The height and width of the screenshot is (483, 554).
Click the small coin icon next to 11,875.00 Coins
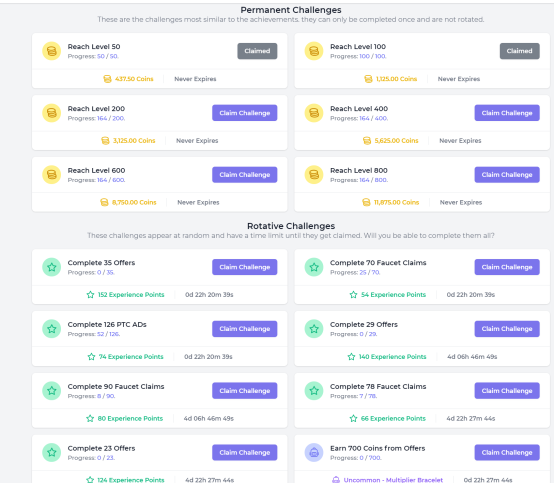click(366, 202)
